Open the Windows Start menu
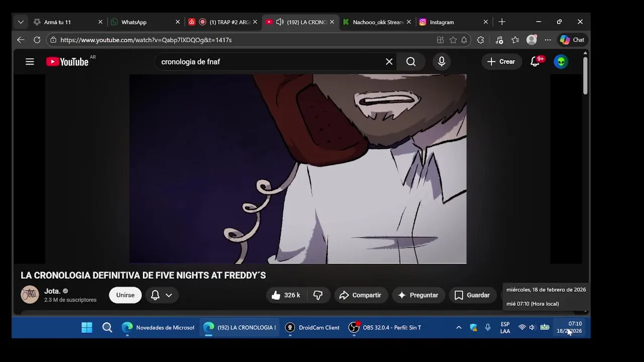This screenshot has height=362, width=644. [87, 328]
